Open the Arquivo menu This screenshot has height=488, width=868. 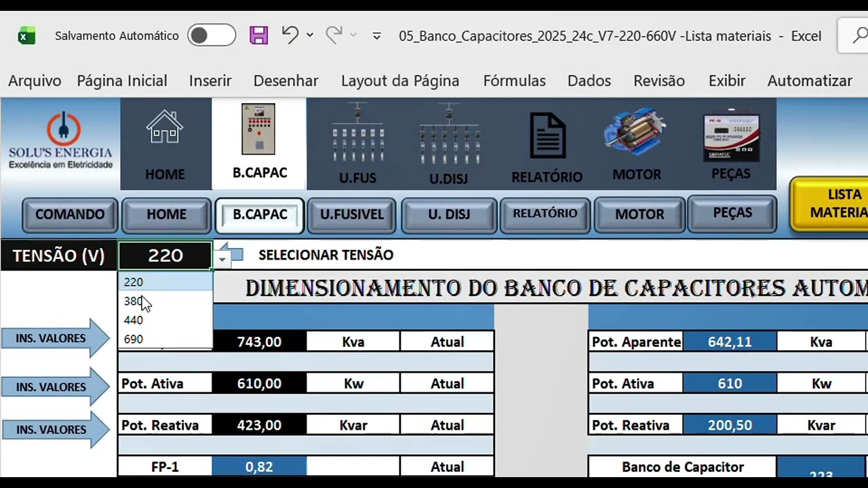point(35,81)
